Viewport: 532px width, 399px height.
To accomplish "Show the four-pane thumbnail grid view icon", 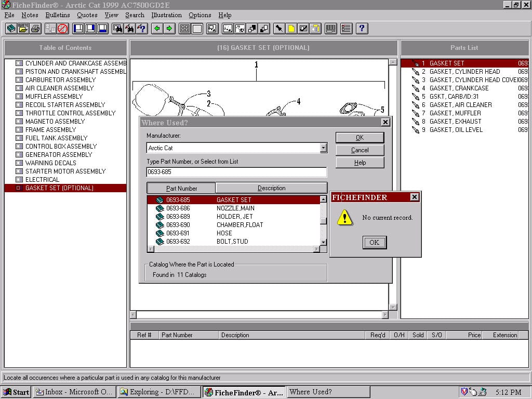I will coord(184,29).
